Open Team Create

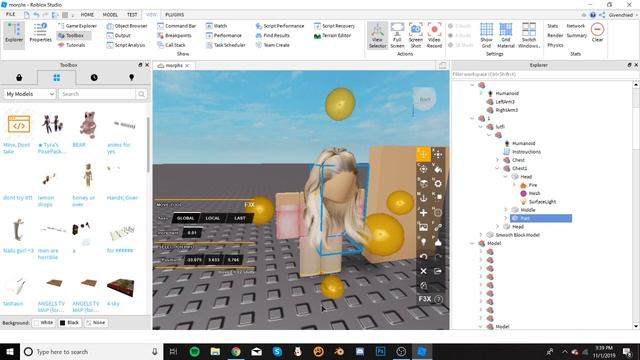coord(273,45)
